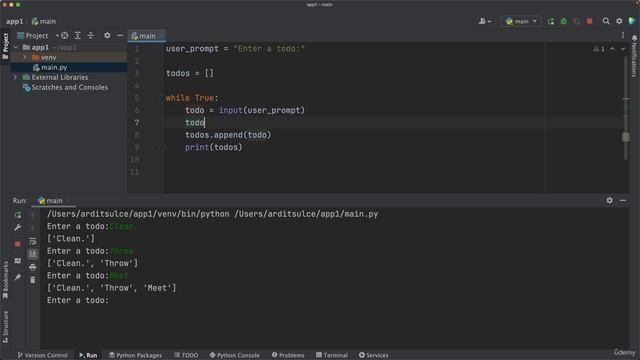Expand the venv folder
Image resolution: width=640 pixels, height=360 pixels.
point(25,58)
